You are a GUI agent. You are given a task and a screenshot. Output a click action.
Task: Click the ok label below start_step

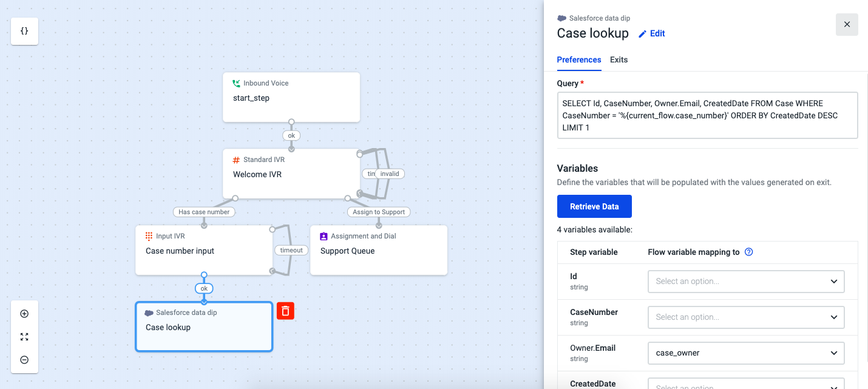(291, 135)
